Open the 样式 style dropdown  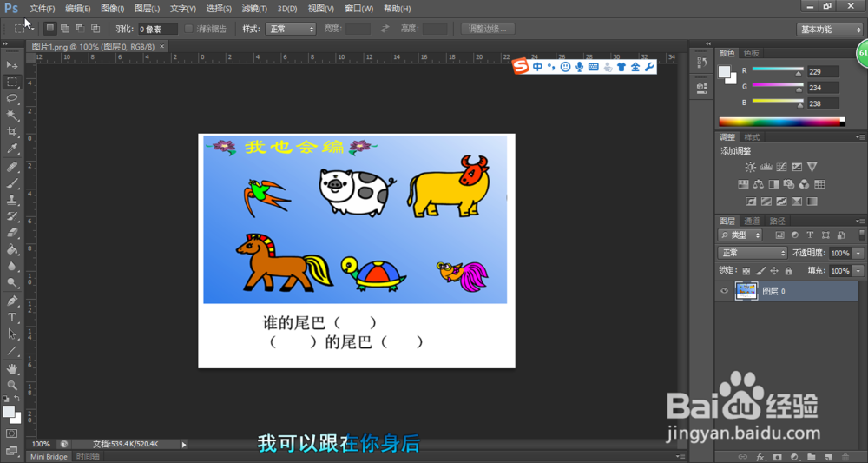[291, 29]
